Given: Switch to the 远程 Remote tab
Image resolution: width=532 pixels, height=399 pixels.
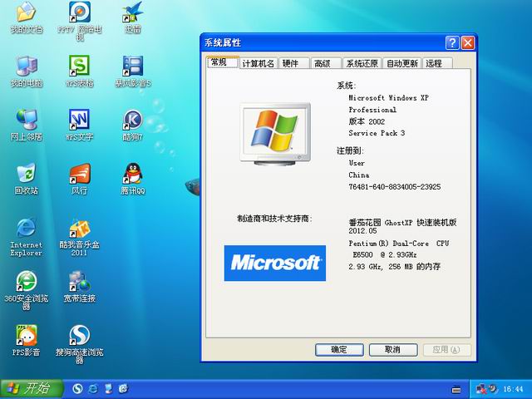Looking at the screenshot, I should coord(438,63).
